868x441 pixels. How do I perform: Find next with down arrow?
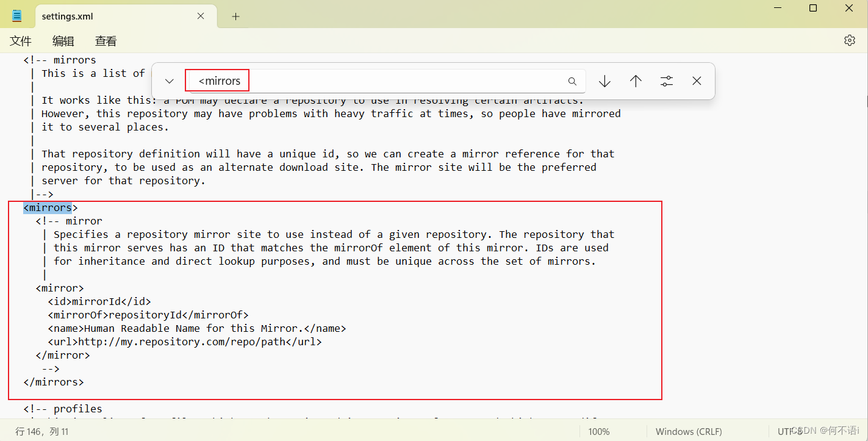tap(604, 81)
